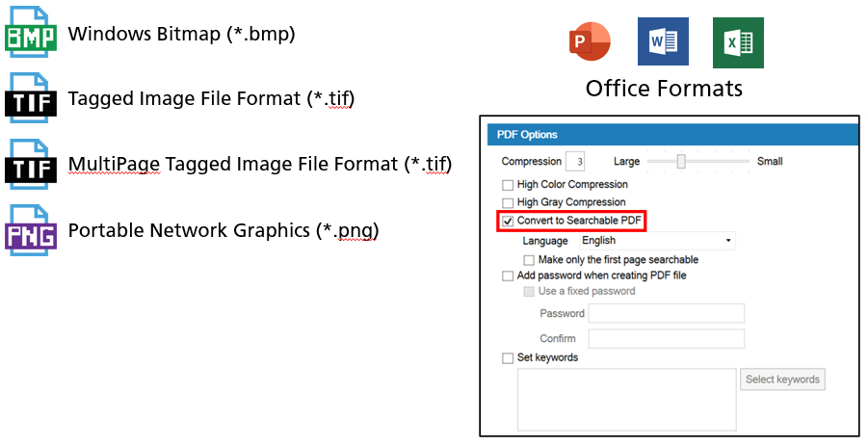Open the Word icon
This screenshot has width=868, height=446.
click(663, 43)
